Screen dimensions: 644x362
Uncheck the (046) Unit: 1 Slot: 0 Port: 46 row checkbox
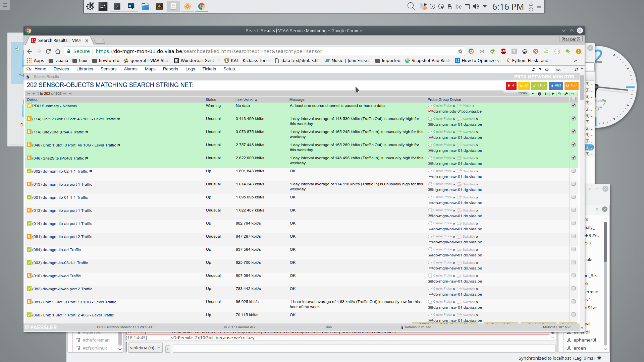[x=574, y=144]
